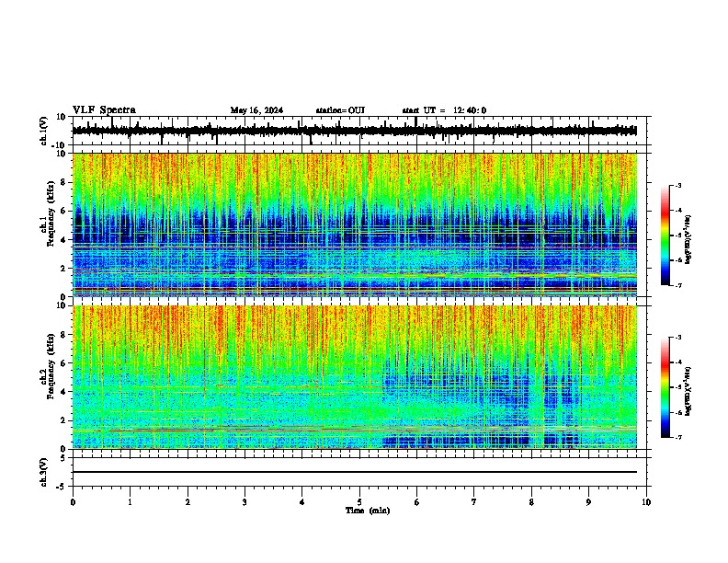Click the time axis tick '9'
This screenshot has height=563, width=728.
click(x=588, y=502)
